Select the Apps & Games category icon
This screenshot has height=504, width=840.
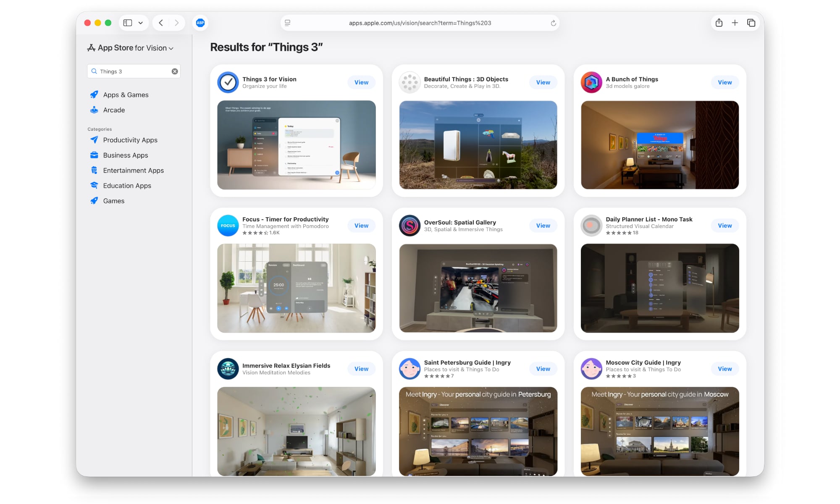point(94,94)
